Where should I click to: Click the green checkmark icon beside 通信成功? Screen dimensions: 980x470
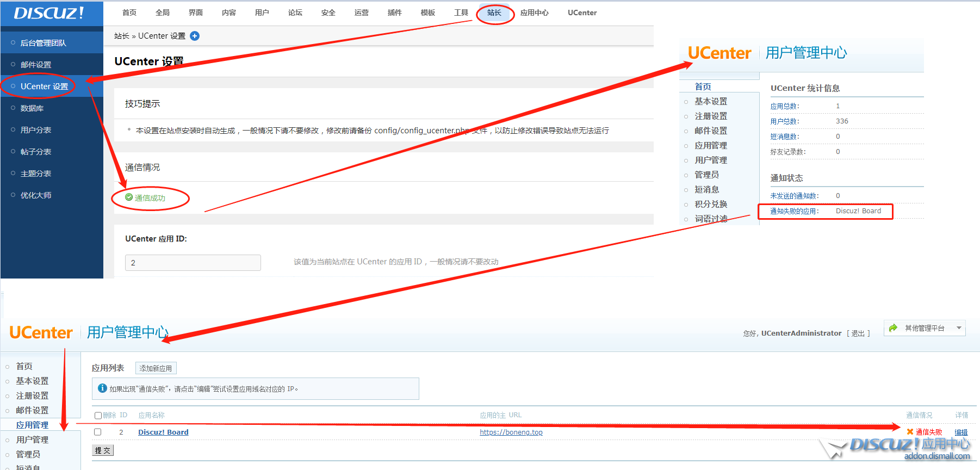coord(129,197)
